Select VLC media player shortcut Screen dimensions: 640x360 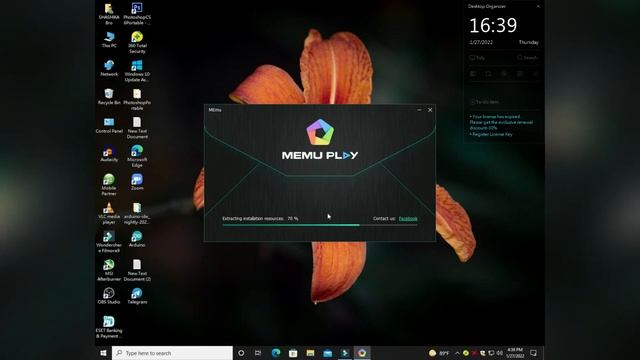point(109,213)
